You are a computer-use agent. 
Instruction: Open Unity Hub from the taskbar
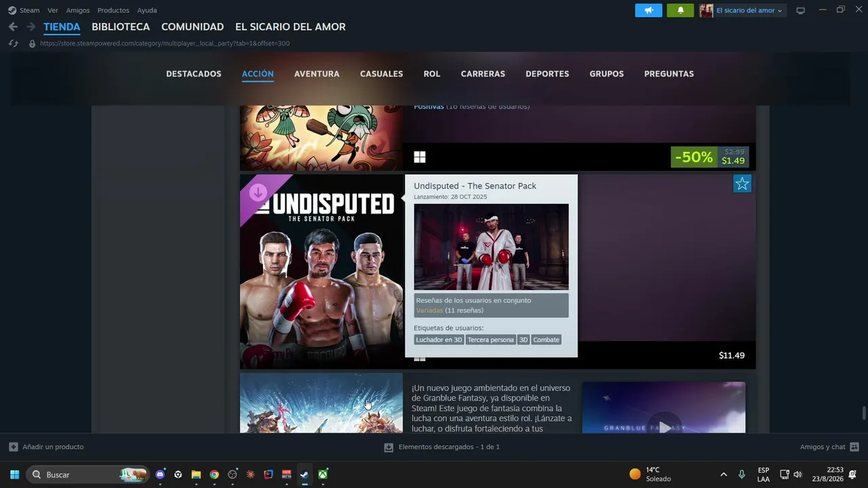178,474
